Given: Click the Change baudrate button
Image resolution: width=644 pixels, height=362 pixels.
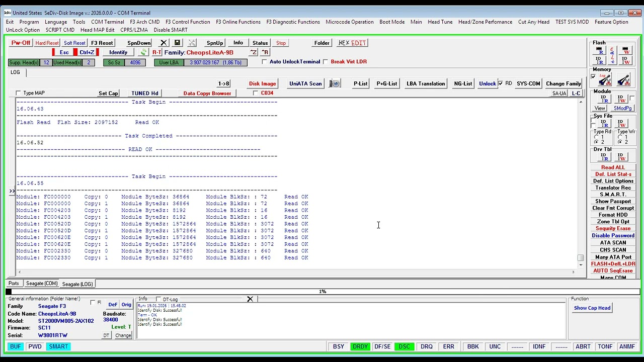Looking at the screenshot, I should (x=123, y=335).
